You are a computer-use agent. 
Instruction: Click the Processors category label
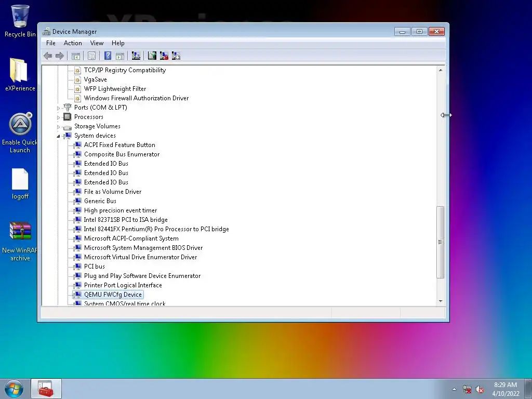[88, 117]
